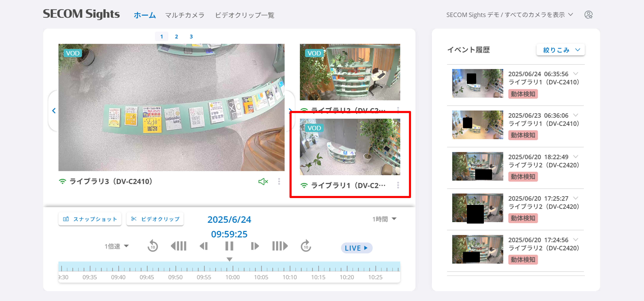Expand event 2025/06/23 06:36:06

click(576, 115)
